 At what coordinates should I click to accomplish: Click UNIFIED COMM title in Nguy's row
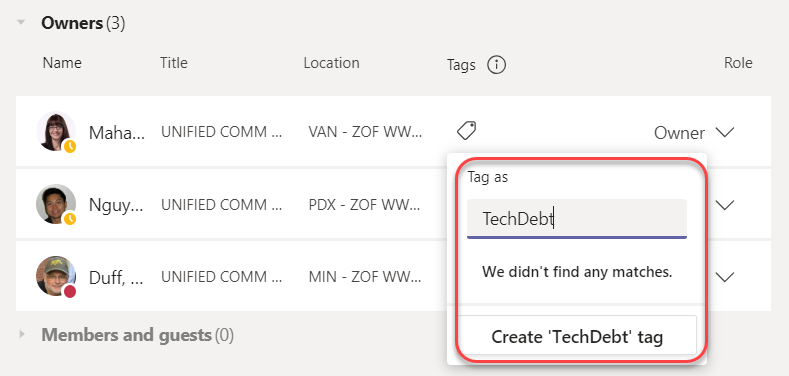(x=221, y=205)
